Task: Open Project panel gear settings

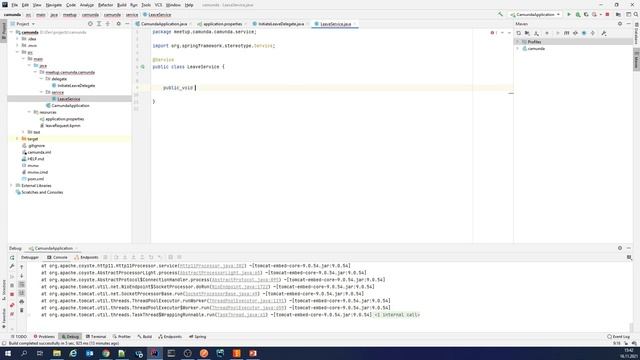Action: tap(119, 24)
